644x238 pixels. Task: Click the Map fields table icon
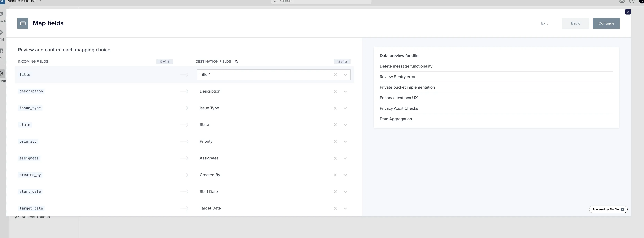click(23, 23)
